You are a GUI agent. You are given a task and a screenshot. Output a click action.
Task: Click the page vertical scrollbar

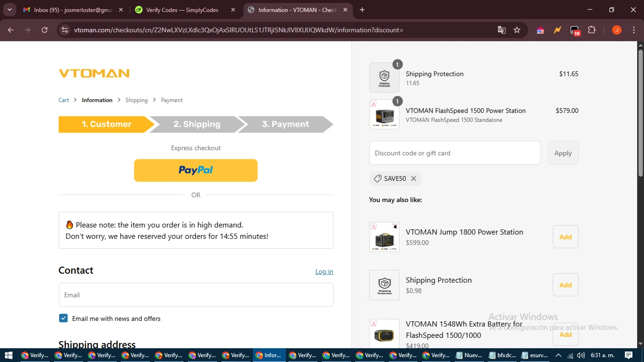641,113
